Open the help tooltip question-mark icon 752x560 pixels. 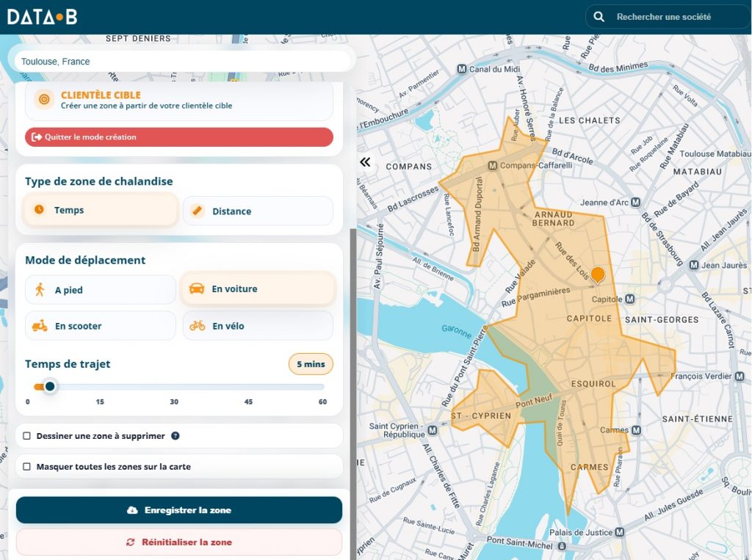(x=176, y=436)
